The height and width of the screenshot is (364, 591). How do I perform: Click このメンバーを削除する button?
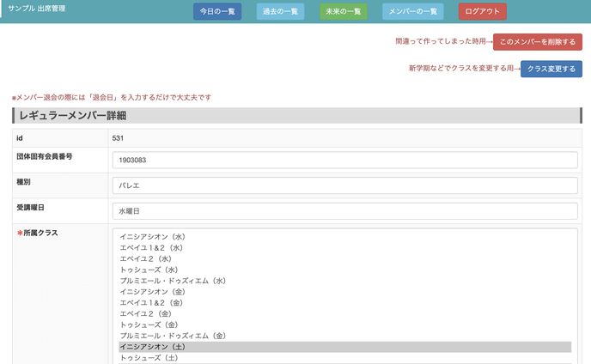tap(538, 42)
